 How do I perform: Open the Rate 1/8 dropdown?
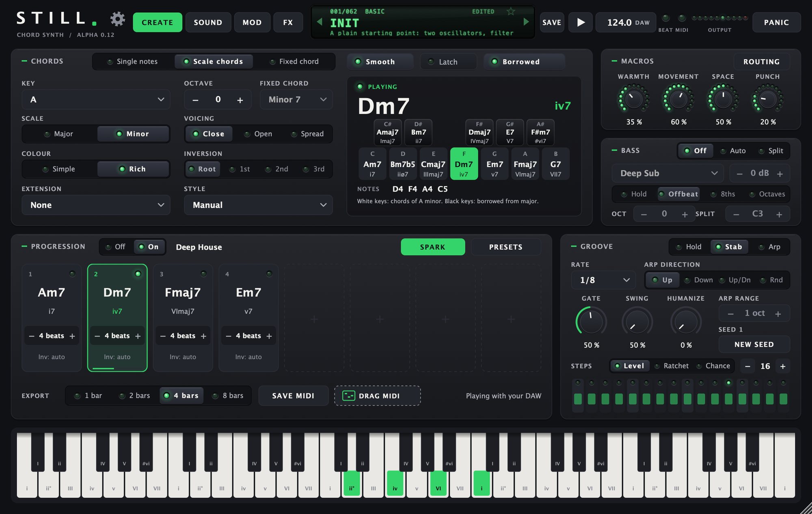603,280
